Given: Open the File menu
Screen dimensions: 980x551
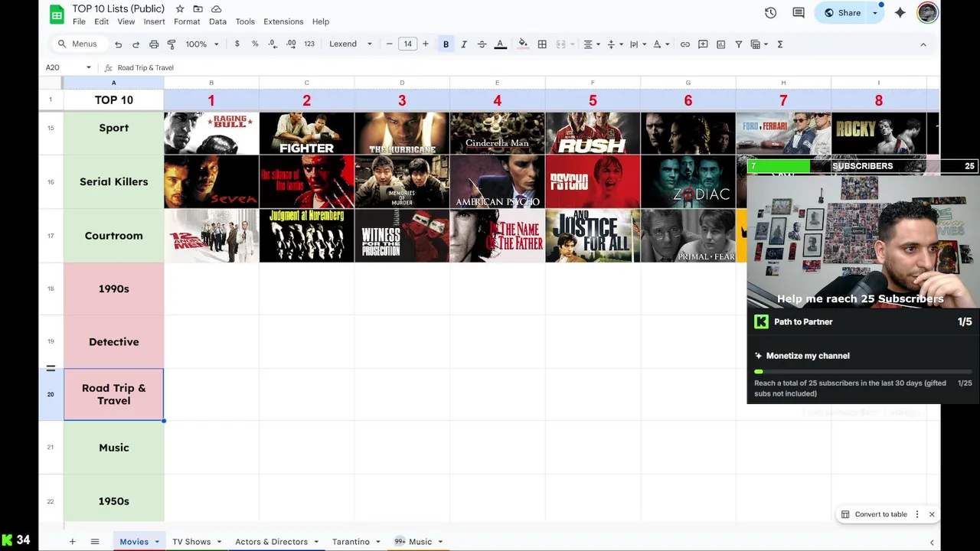Looking at the screenshot, I should coord(79,21).
